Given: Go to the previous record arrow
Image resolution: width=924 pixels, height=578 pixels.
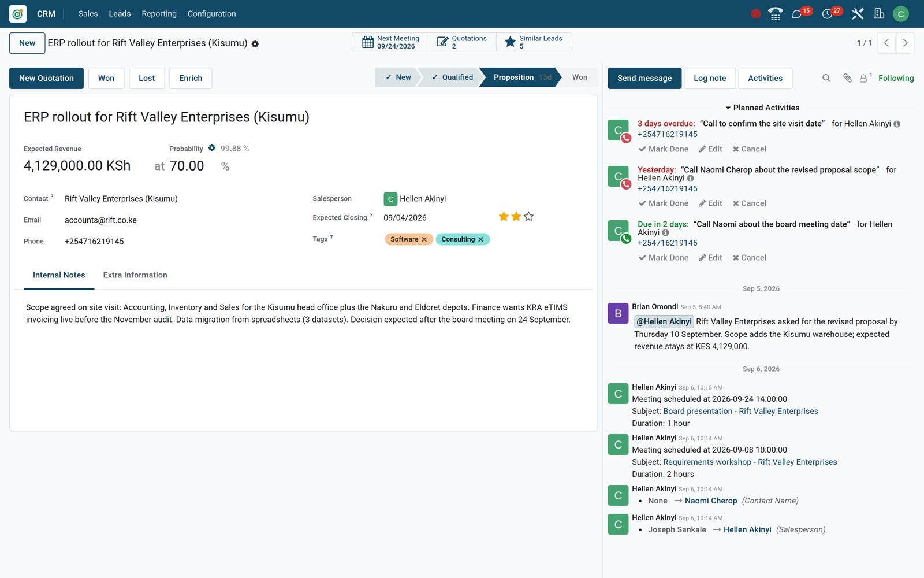Looking at the screenshot, I should 886,43.
